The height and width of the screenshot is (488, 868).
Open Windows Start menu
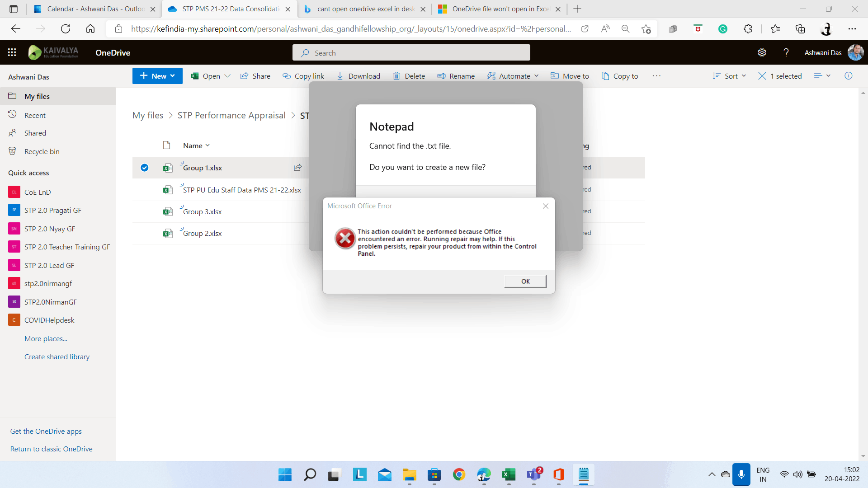pyautogui.click(x=285, y=474)
